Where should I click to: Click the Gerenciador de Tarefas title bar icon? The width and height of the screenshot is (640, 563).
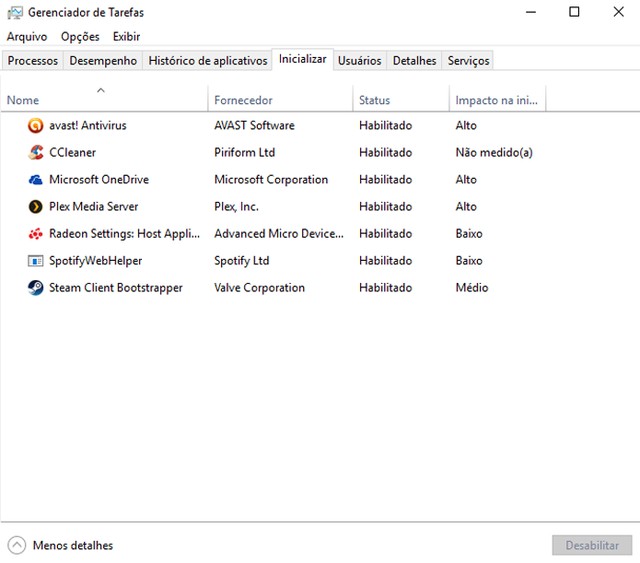point(15,13)
